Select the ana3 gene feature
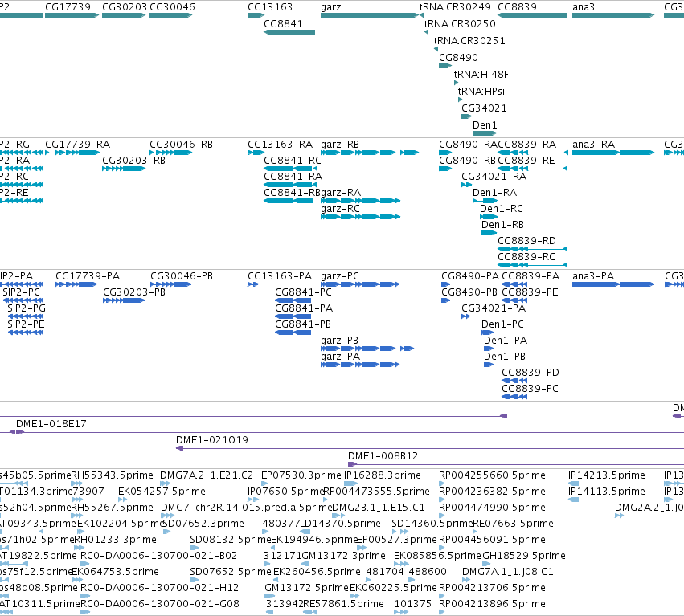Viewport: 684px width, 616px height. (613, 15)
